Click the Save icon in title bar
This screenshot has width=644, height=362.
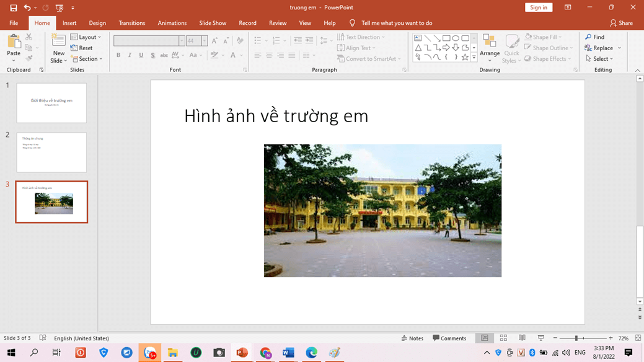click(x=13, y=7)
